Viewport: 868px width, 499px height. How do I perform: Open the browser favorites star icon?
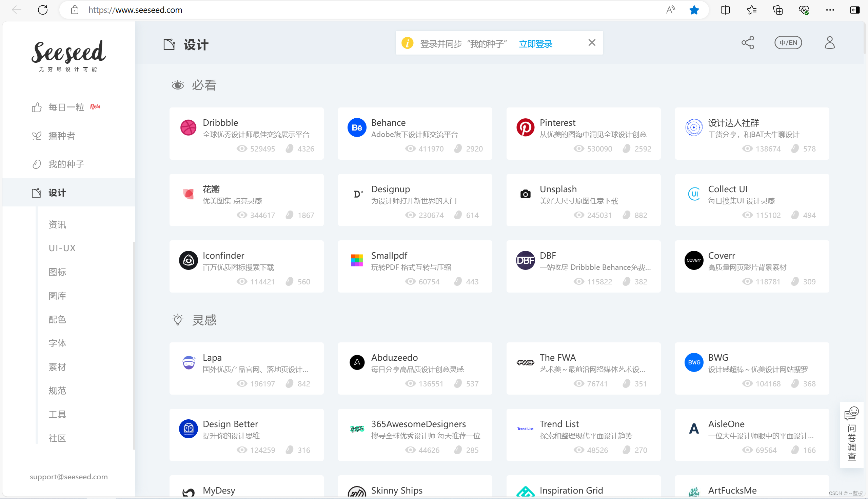click(x=694, y=10)
